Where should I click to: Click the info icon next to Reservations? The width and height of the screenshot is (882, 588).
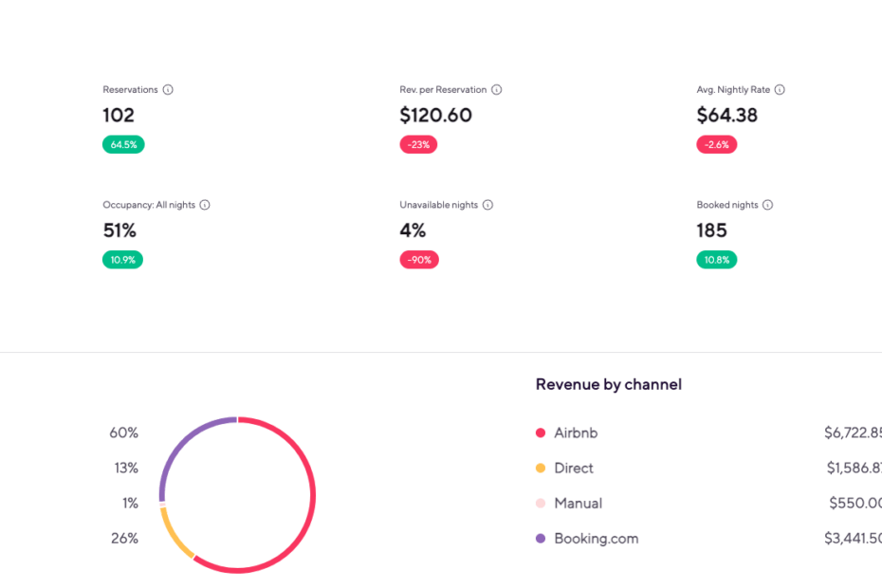(168, 90)
